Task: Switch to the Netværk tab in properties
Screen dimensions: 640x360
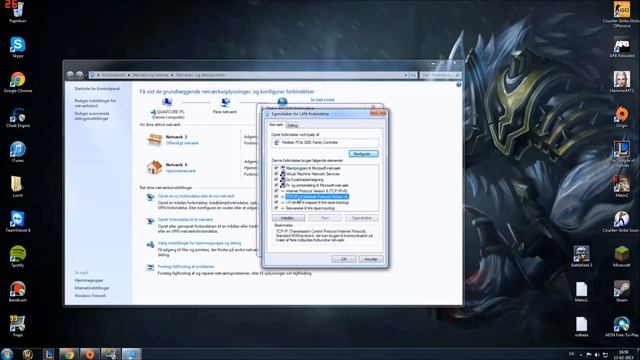Action: (276, 124)
